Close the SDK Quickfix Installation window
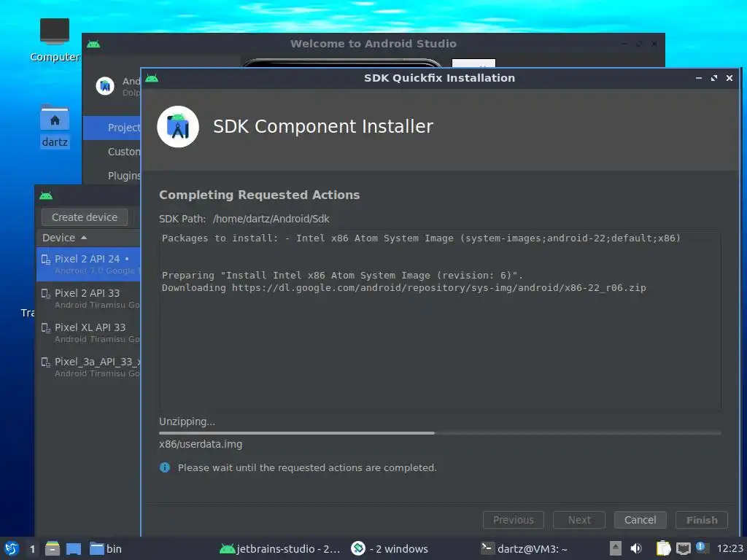Viewport: 747px width, 560px height. 729,78
